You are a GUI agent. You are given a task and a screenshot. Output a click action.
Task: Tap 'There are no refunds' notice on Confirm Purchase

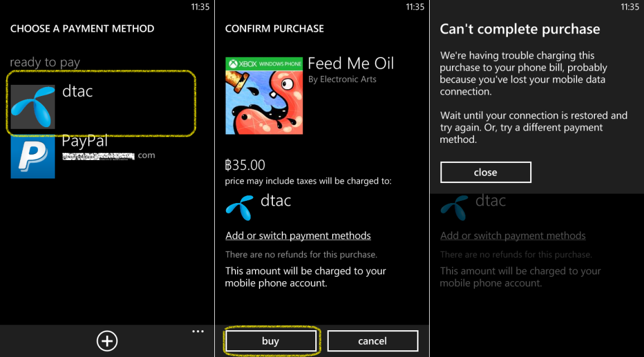click(x=301, y=255)
